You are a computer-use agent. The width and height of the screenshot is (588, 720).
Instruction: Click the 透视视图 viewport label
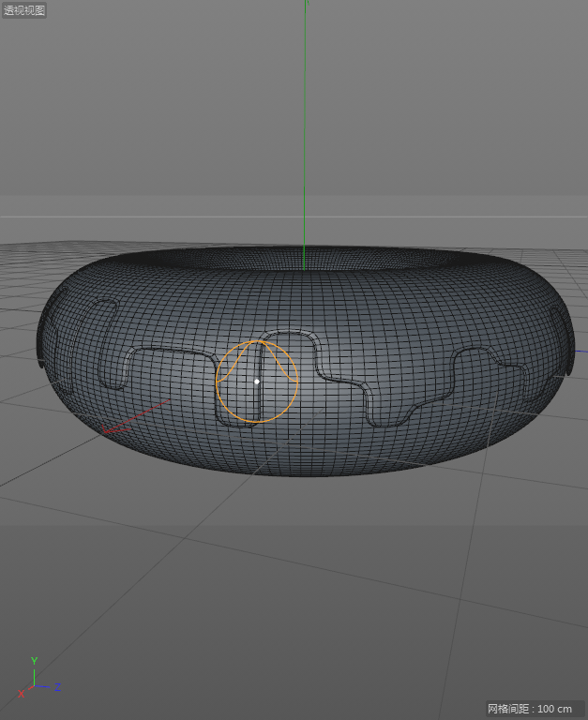24,11
